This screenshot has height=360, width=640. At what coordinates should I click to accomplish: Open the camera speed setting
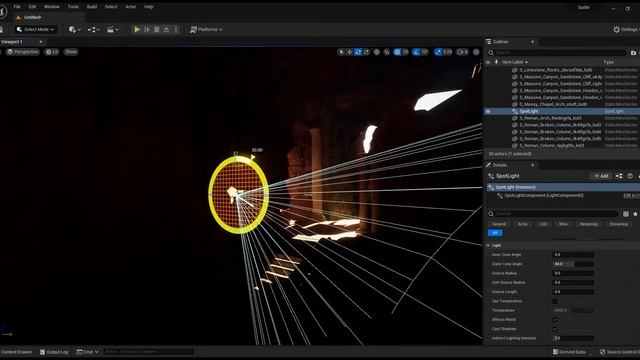pyautogui.click(x=462, y=52)
